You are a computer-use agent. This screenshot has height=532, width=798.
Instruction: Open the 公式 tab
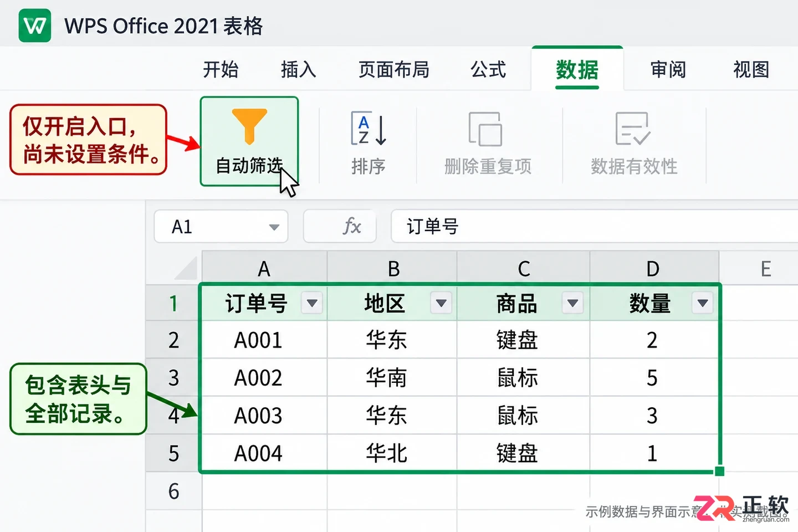coord(488,70)
